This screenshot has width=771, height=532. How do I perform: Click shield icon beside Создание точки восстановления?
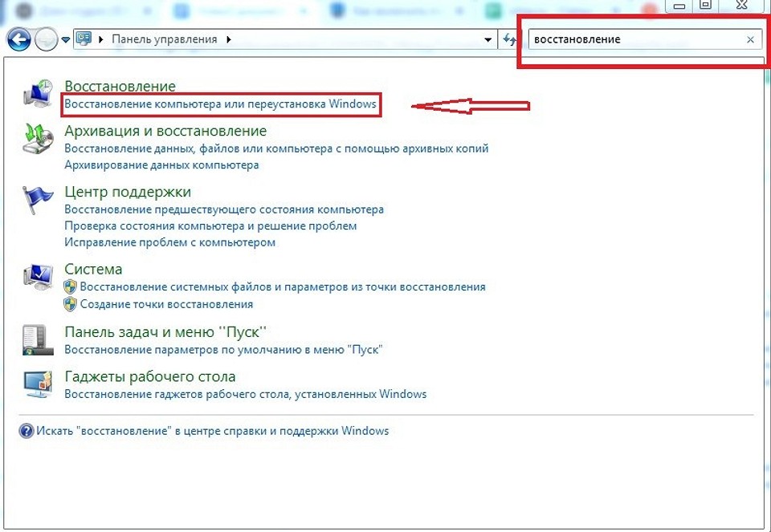click(x=71, y=304)
